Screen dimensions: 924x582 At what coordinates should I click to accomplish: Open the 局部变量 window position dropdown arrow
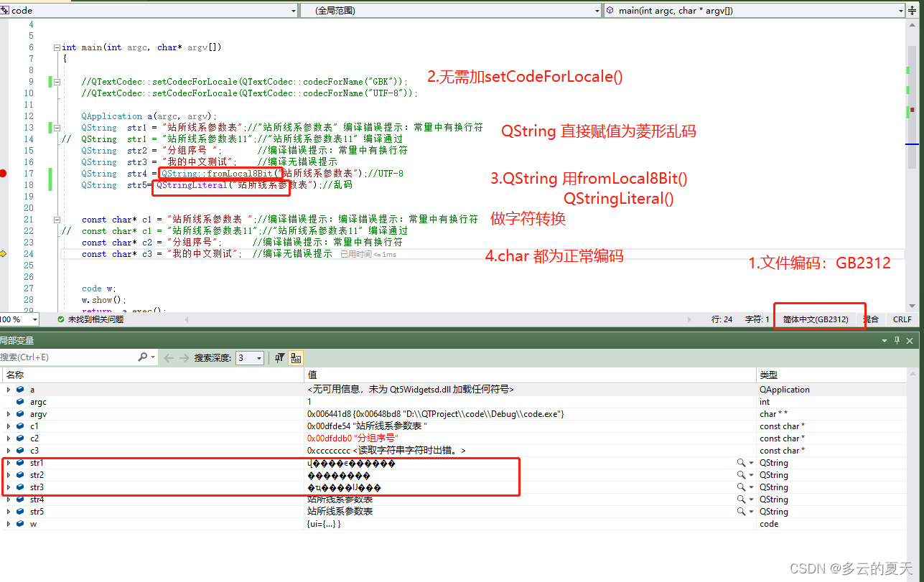[x=884, y=340]
